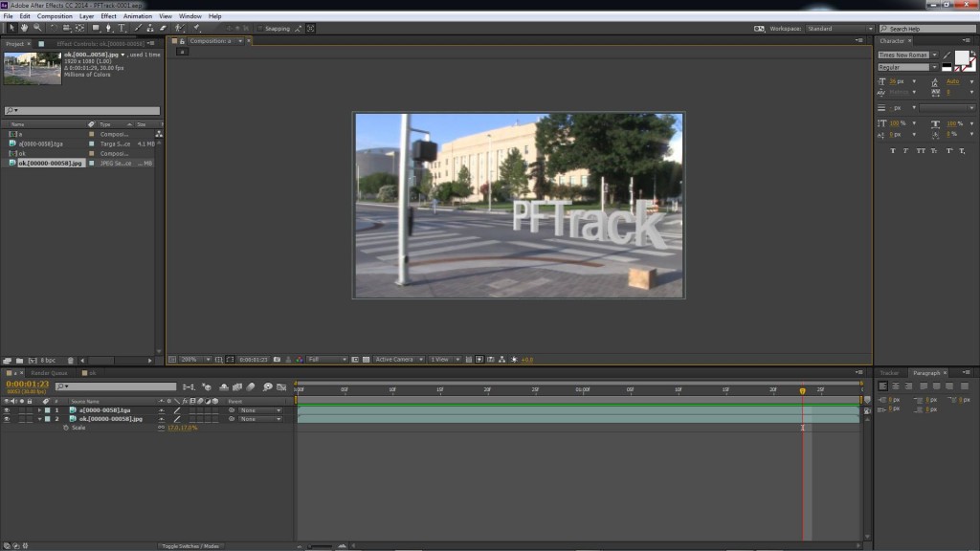
Task: Click the composition mini-flowchart icon in timeline
Action: coord(189,387)
